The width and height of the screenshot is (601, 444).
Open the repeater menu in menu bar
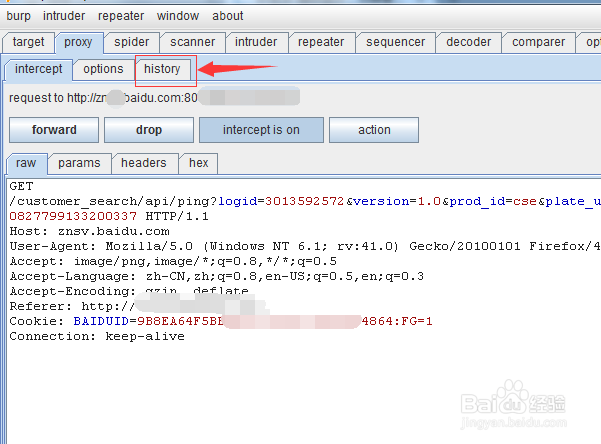click(121, 16)
